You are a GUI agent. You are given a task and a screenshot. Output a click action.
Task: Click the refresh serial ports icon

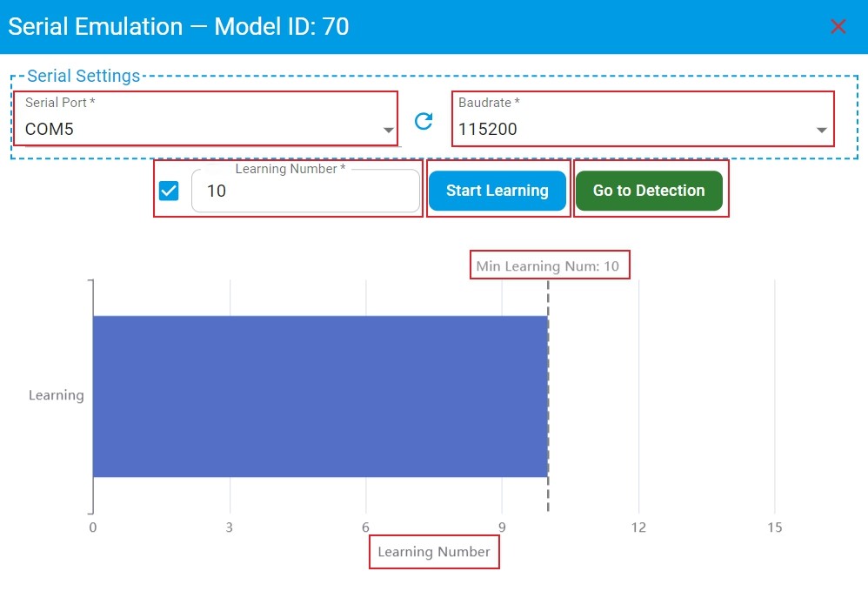[424, 121]
